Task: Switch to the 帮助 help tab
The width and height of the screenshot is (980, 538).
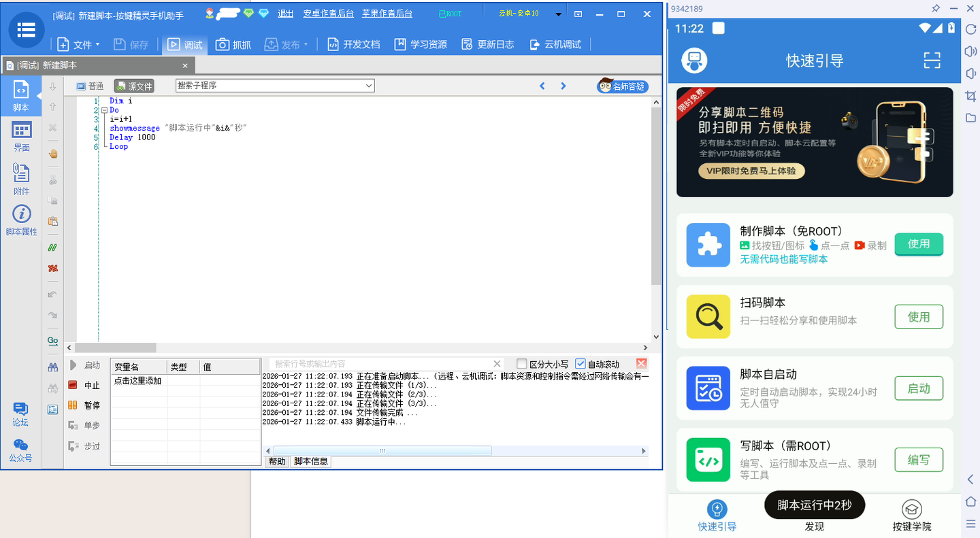Action: (x=277, y=462)
